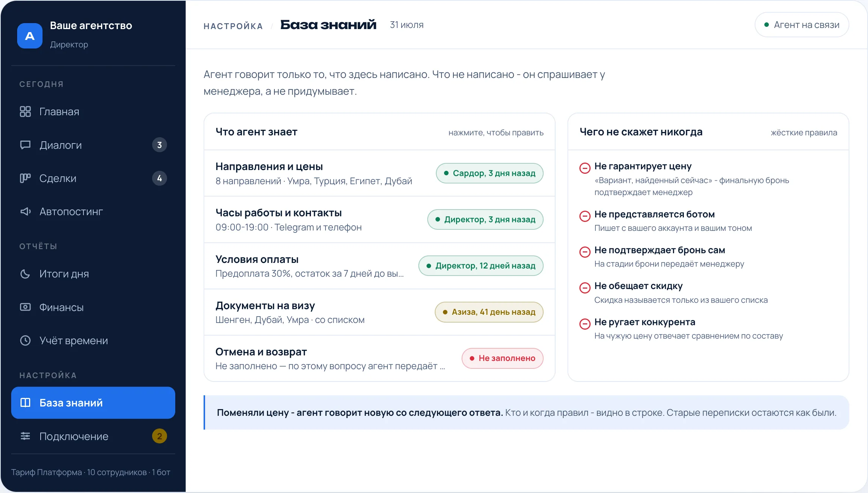Click the Финансы banknote icon
Viewport: 868px width, 493px height.
click(25, 307)
